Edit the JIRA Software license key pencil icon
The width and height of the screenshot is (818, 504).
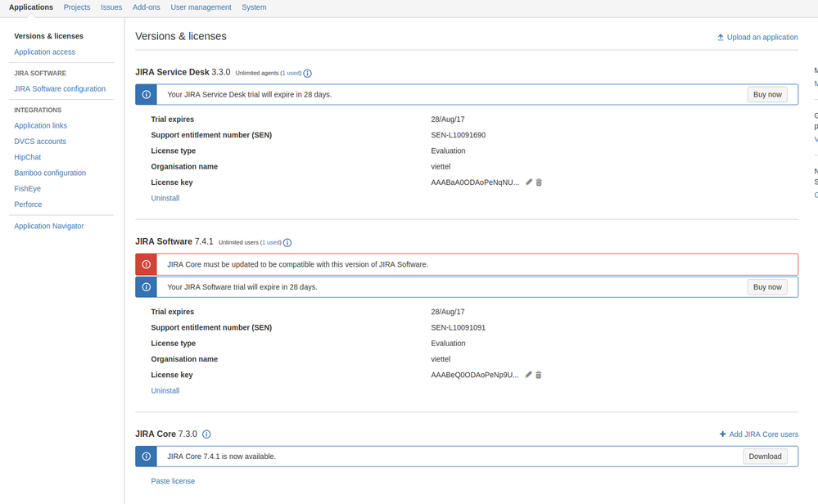click(528, 375)
